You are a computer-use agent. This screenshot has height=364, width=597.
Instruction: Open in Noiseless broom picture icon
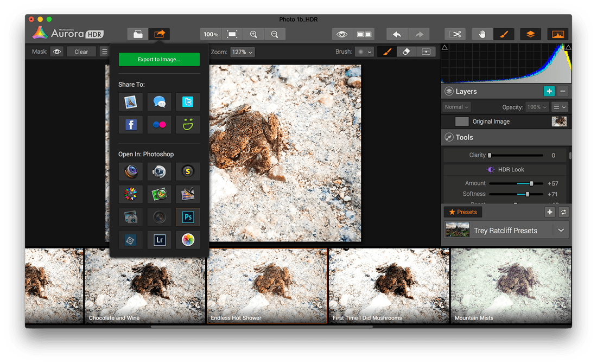coord(188,194)
